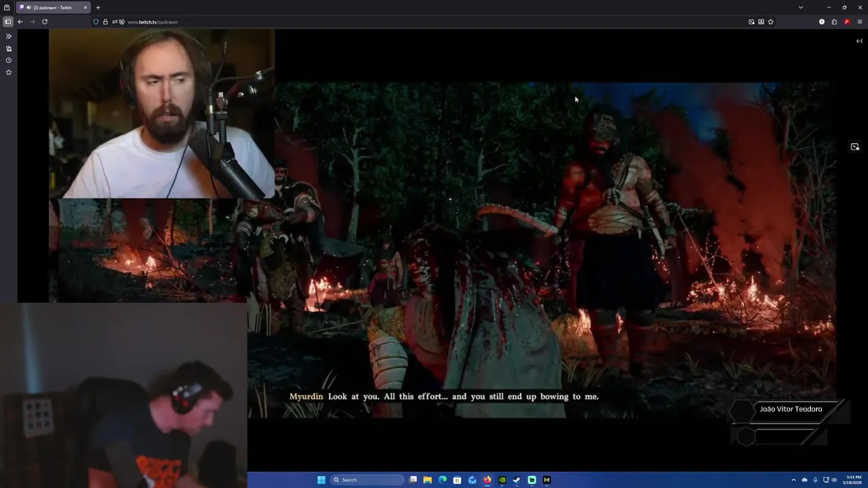
Task: Open the site permissions icon in the address bar
Action: (x=114, y=22)
